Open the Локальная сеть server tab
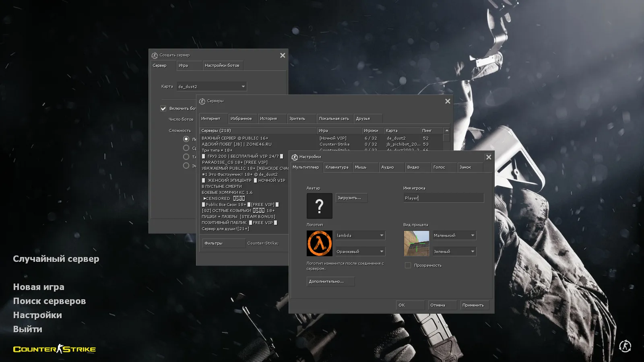Screen dimensions: 644x362 coord(334,118)
